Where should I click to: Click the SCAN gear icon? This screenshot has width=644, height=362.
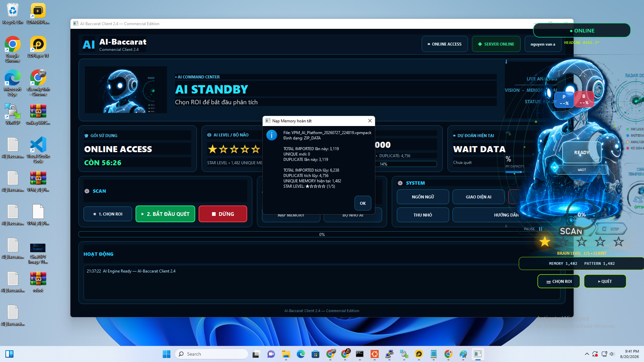click(87, 191)
